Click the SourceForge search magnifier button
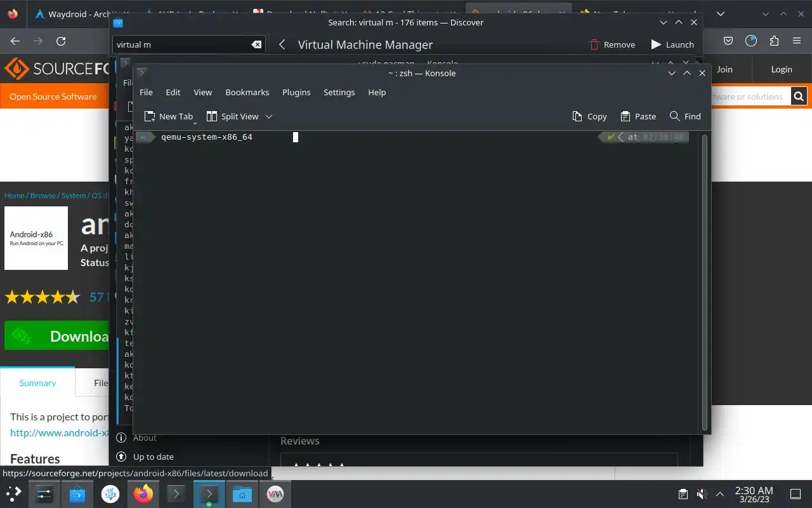The height and width of the screenshot is (508, 812). [799, 97]
